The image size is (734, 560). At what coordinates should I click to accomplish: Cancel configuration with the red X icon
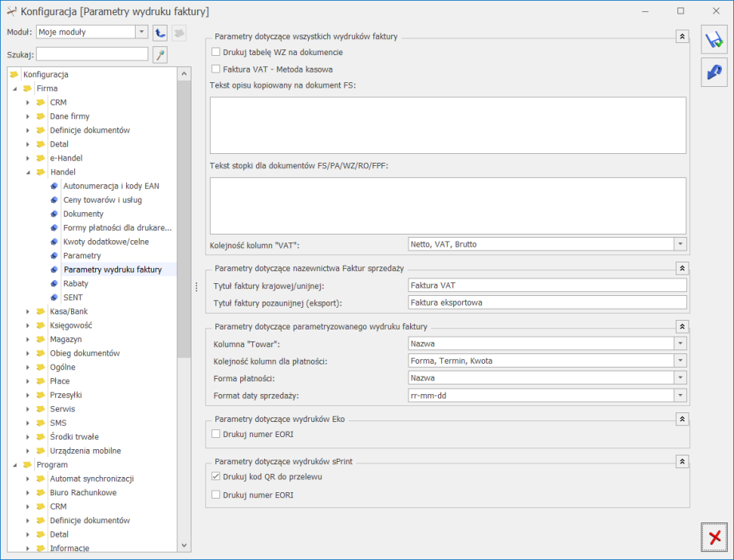coord(714,537)
